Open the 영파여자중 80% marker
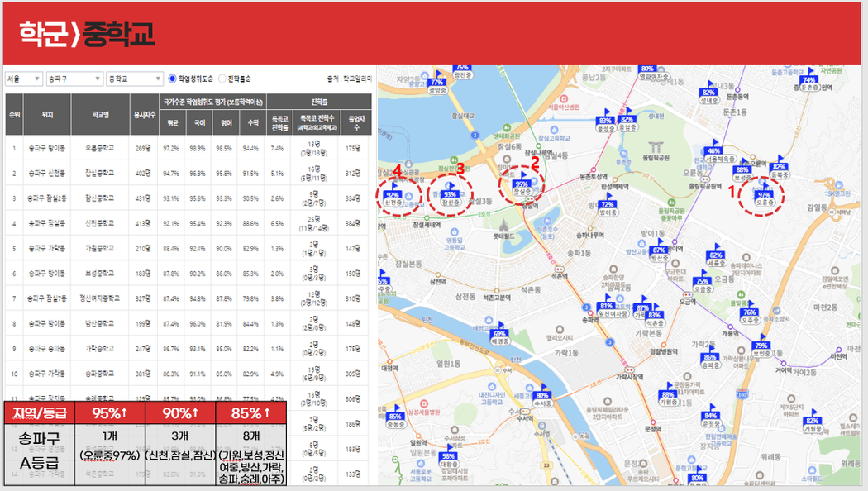This screenshot has height=491, width=868. click(x=654, y=73)
